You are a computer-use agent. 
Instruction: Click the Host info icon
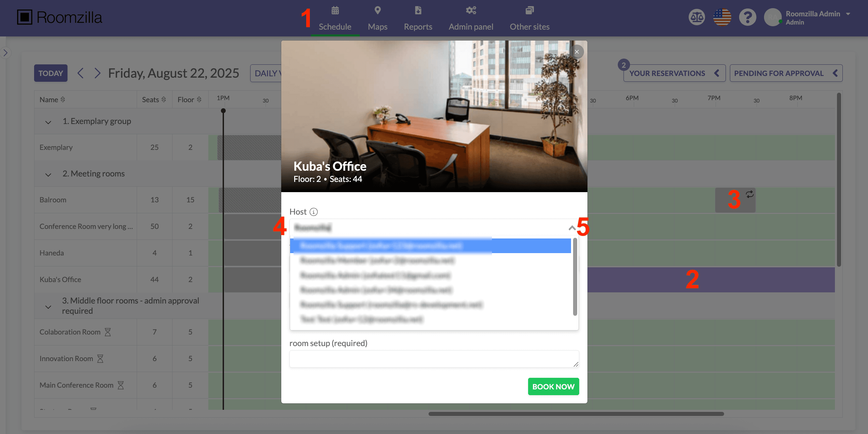click(314, 212)
